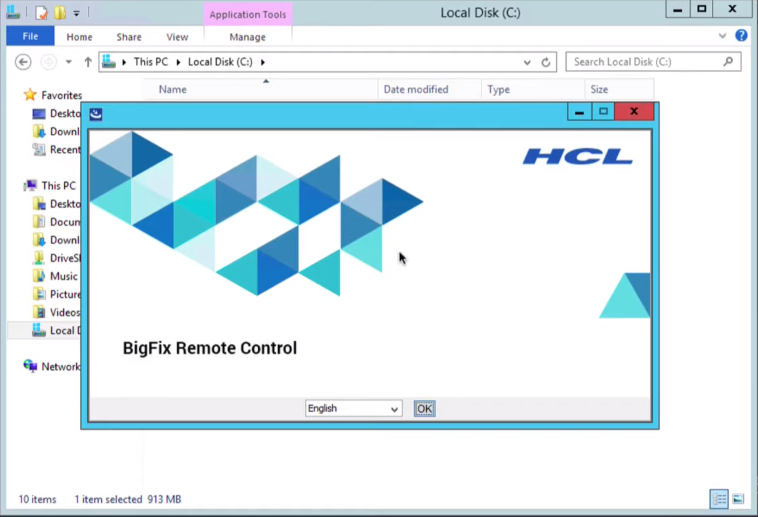This screenshot has height=517, width=758.
Task: Click the Search Local Disk (C:) field
Action: [x=653, y=62]
